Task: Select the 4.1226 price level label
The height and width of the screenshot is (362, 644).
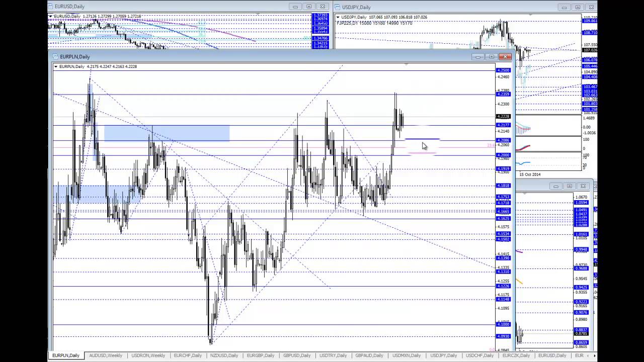Action: [x=503, y=286]
